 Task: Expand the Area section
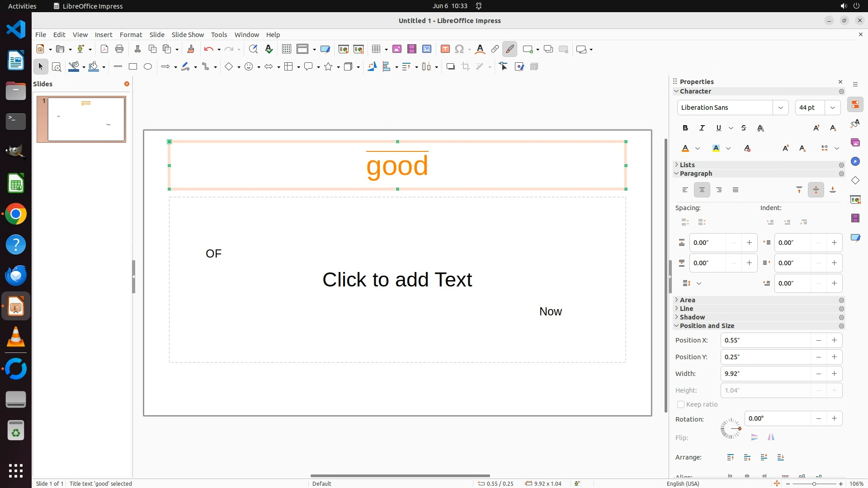point(687,300)
